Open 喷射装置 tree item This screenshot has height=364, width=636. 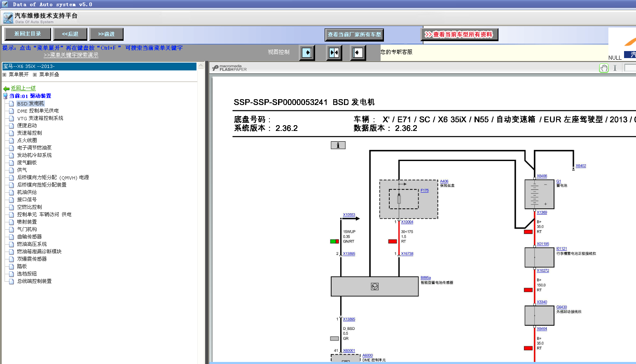coord(27,222)
